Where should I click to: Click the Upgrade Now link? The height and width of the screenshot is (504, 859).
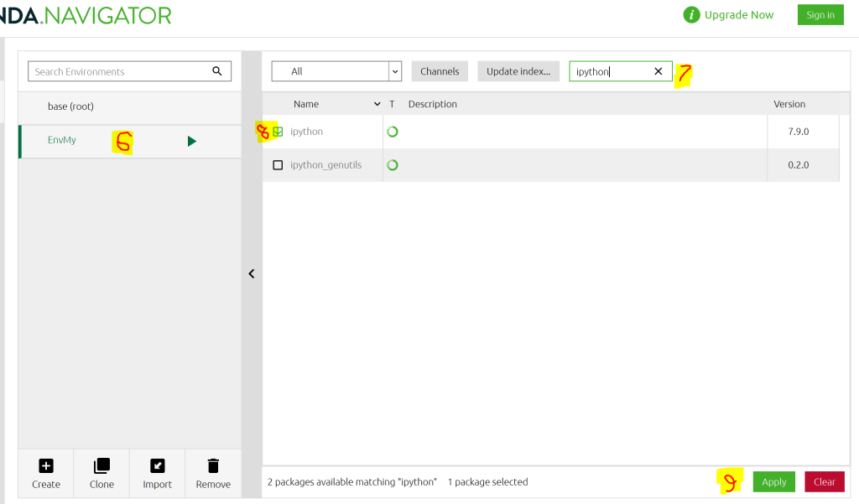740,14
